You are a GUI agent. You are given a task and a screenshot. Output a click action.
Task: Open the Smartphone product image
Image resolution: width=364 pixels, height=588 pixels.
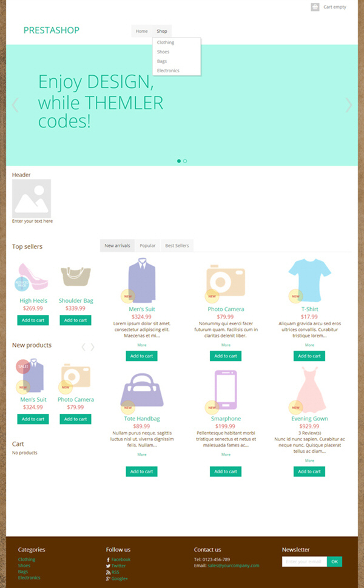[226, 390]
